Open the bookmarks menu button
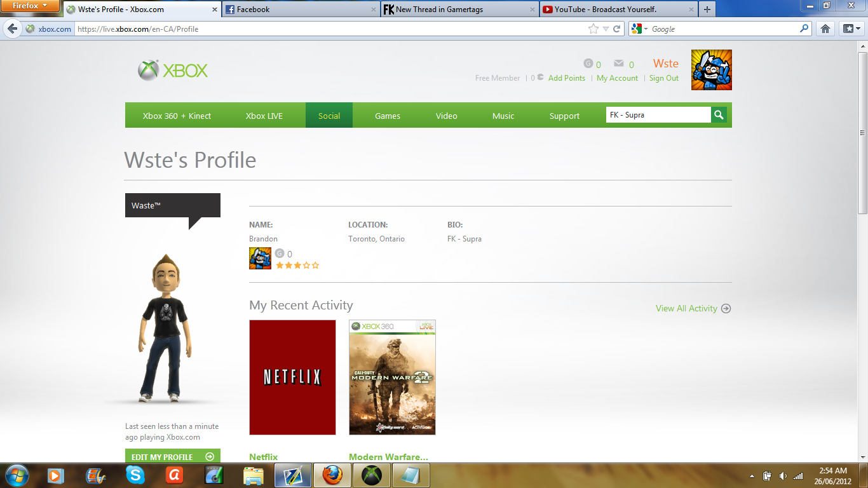Image resolution: width=868 pixels, height=488 pixels. coord(851,29)
